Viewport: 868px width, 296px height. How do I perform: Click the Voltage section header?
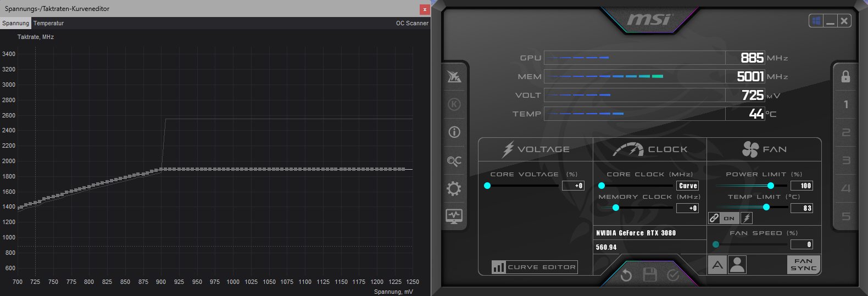[x=536, y=149]
